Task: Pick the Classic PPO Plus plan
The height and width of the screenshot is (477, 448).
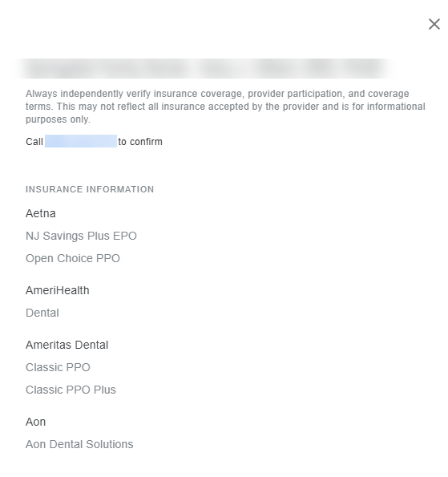Action: (x=71, y=390)
